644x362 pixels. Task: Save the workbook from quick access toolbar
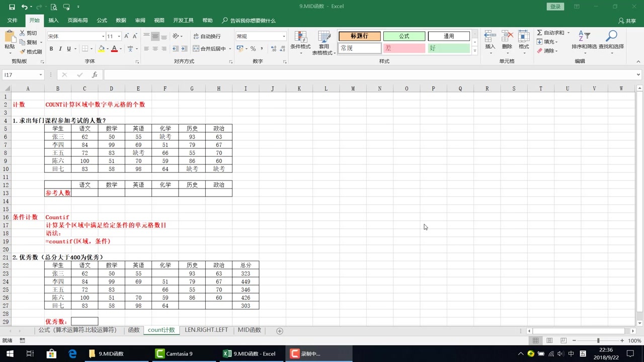[12, 7]
